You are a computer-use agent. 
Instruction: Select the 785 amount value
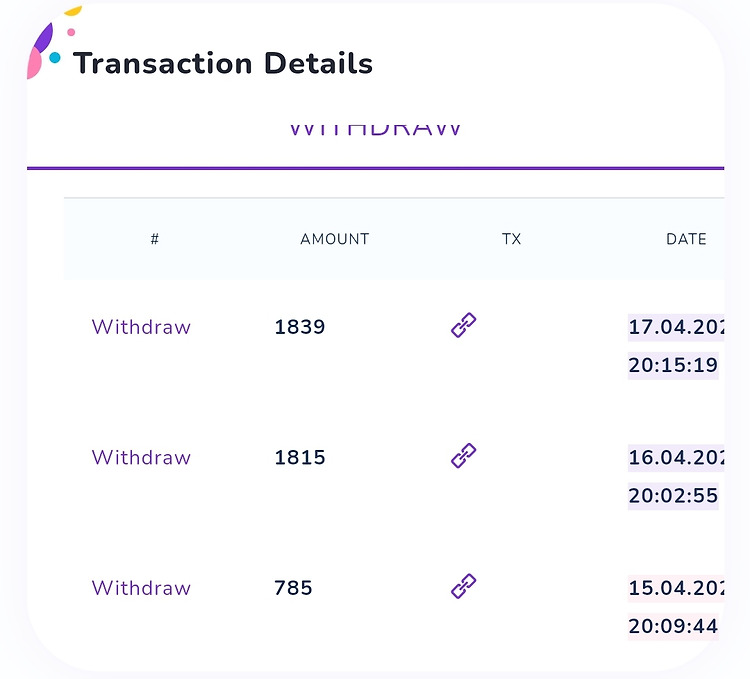point(293,588)
